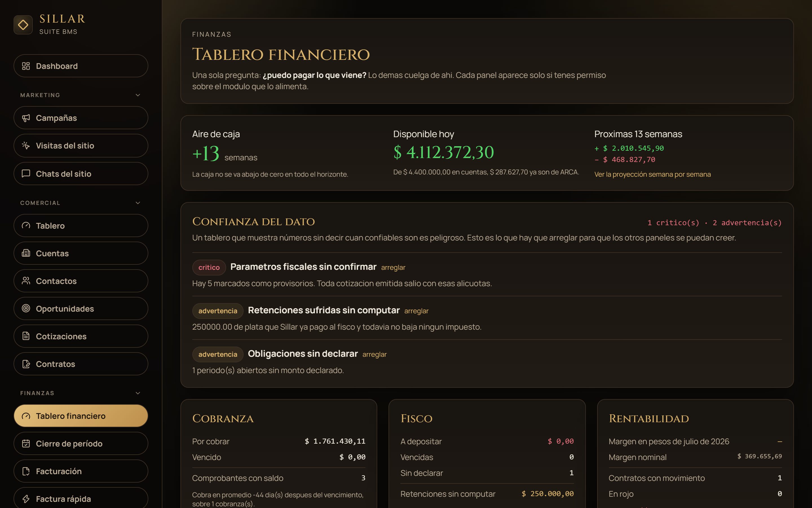Viewport: 812px width, 508px height.
Task: Collapse the Finanzas section chevron
Action: pyautogui.click(x=138, y=393)
